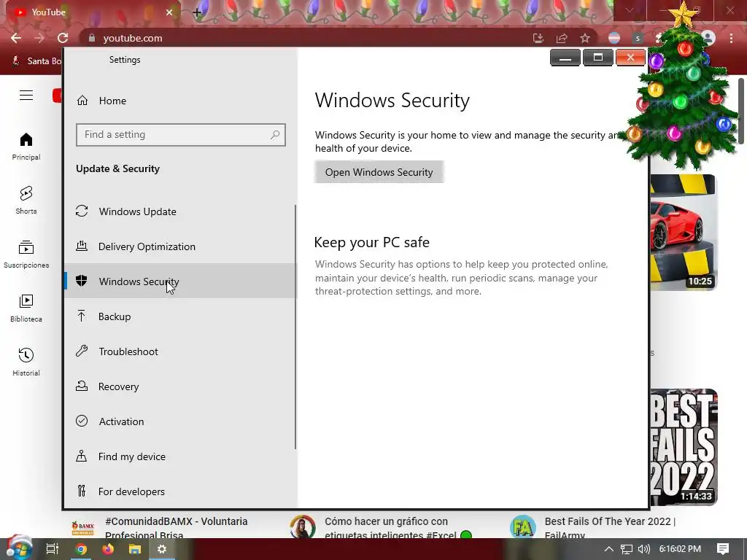Click the Windows Security shield icon
Viewport: 747px width, 560px height.
[x=82, y=281]
